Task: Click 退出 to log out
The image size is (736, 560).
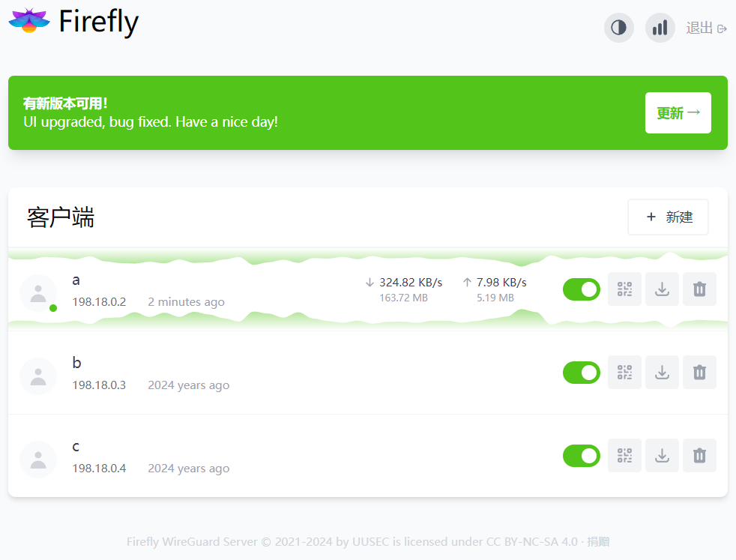Action: pyautogui.click(x=699, y=28)
